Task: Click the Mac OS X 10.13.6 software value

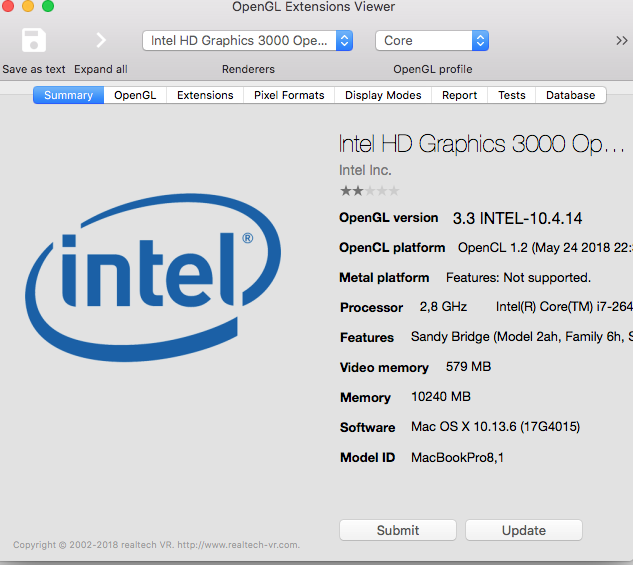Action: pos(495,427)
